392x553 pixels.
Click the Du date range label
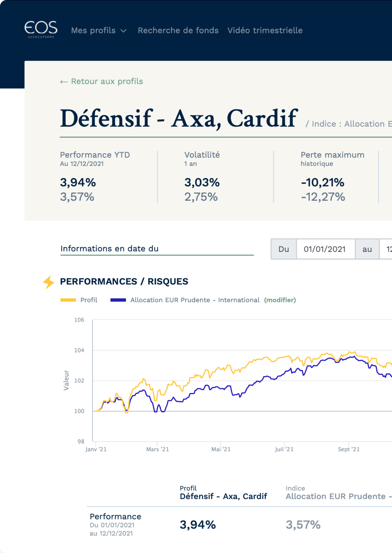284,249
